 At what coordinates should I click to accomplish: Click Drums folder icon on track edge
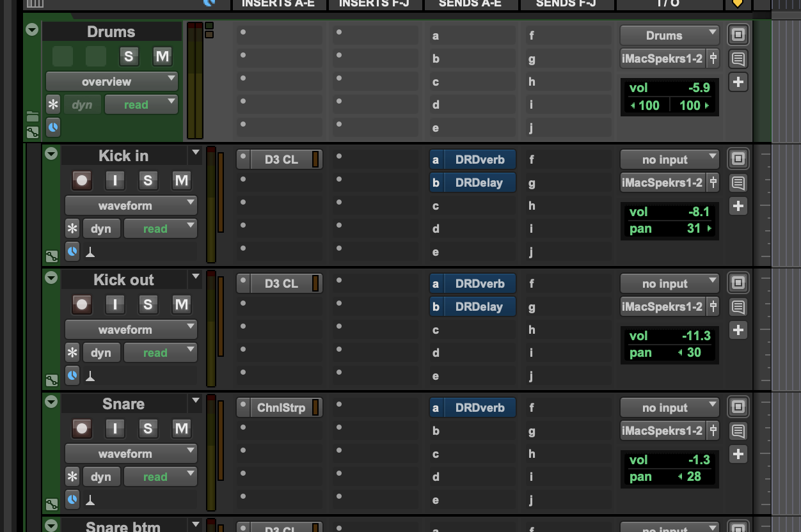(x=33, y=117)
